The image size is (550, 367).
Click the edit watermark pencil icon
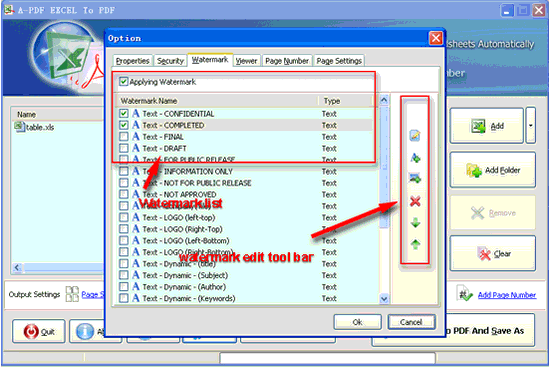click(415, 135)
